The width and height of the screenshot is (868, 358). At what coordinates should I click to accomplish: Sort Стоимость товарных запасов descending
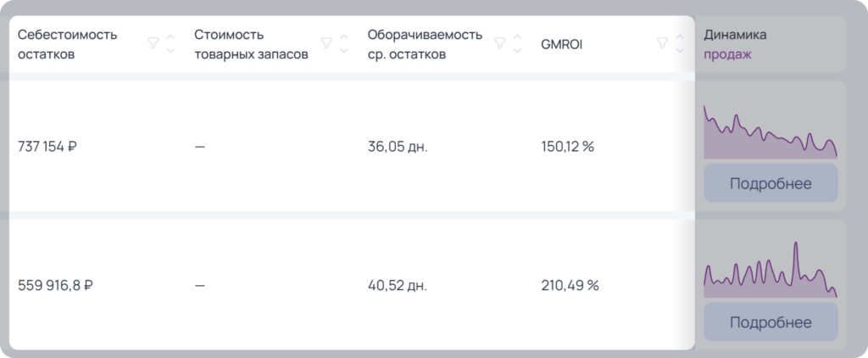coord(344,50)
